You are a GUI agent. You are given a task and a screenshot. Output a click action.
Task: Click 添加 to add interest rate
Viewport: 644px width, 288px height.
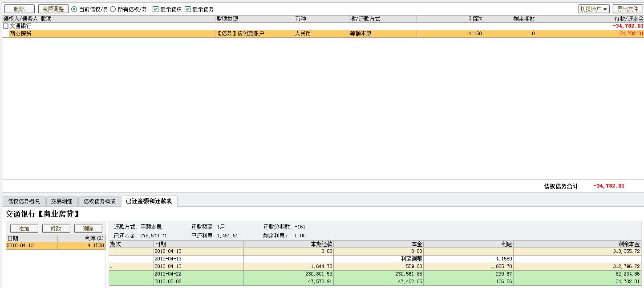coord(24,228)
